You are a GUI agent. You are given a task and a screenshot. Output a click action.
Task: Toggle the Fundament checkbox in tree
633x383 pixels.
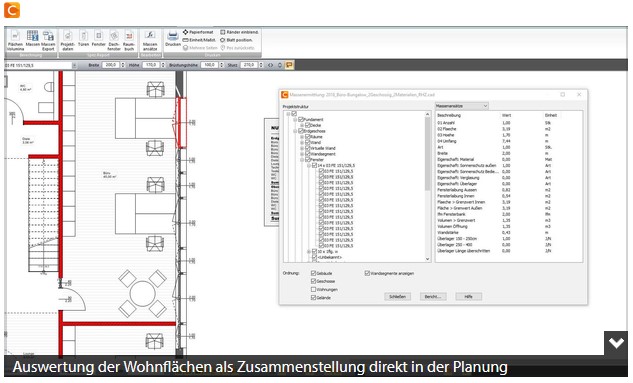300,119
